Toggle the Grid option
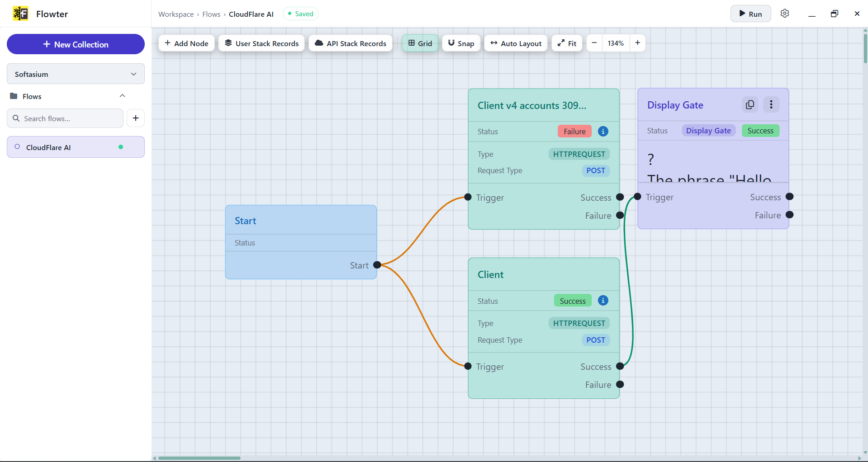 420,43
